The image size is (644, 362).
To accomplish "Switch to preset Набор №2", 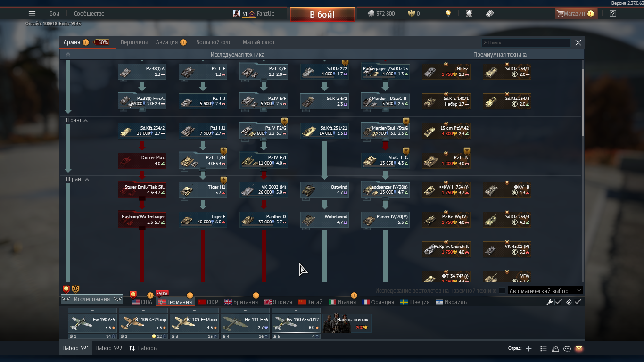I will pyautogui.click(x=108, y=348).
